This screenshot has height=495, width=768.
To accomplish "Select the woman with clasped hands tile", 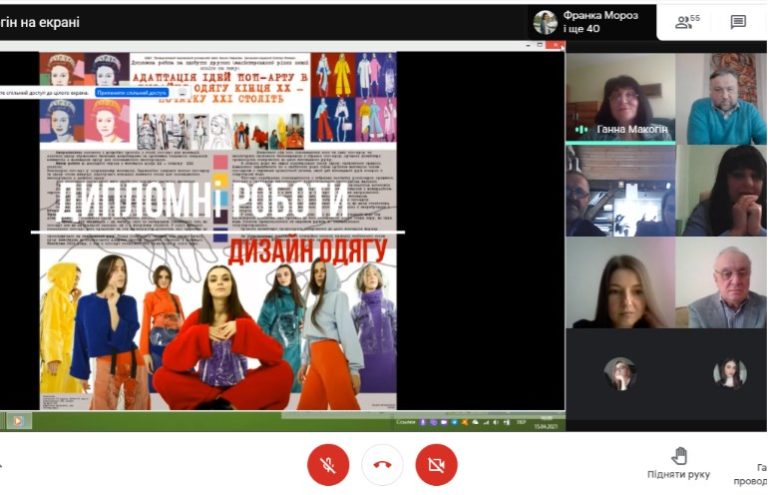I will pos(721,190).
